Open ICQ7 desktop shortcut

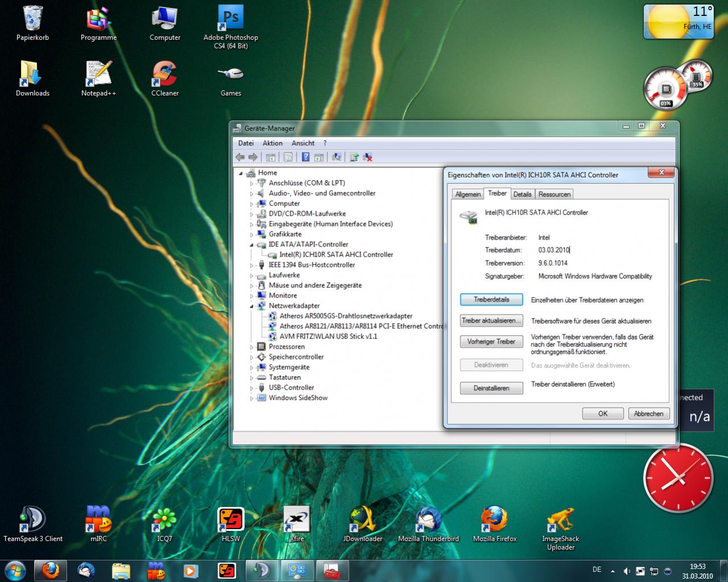tap(164, 524)
